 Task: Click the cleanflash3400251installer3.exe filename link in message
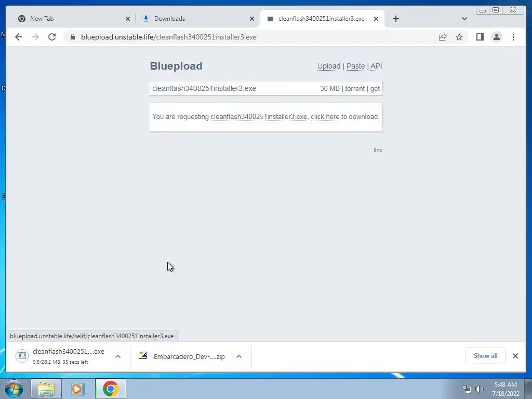259,117
